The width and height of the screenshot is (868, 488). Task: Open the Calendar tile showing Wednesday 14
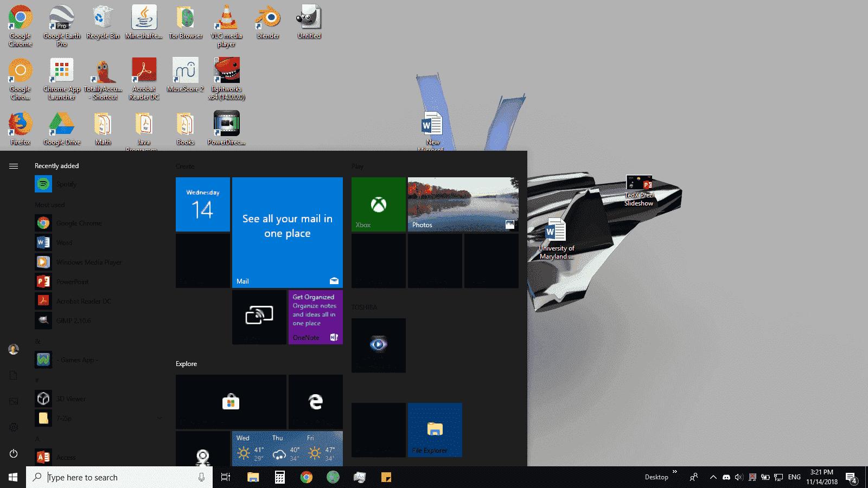pyautogui.click(x=203, y=204)
